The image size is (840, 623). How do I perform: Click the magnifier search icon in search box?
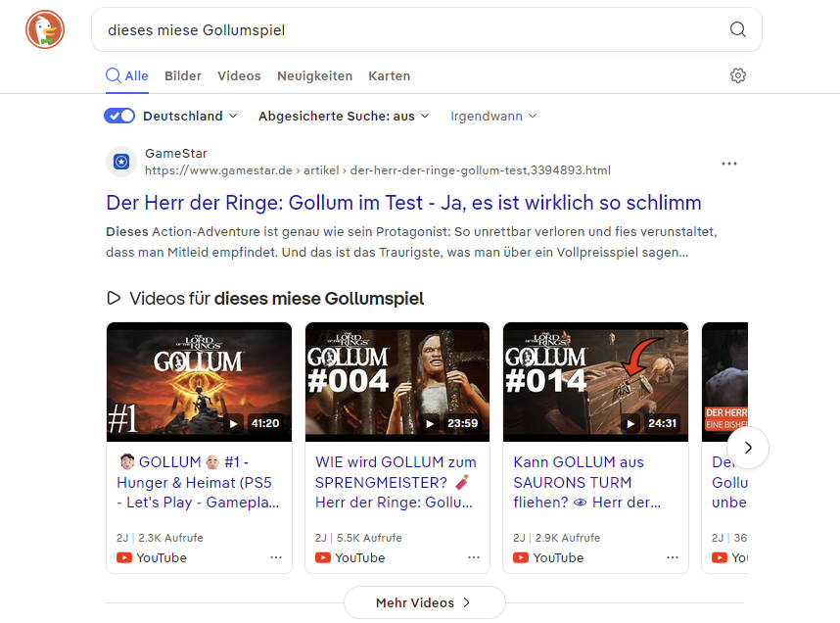point(738,29)
